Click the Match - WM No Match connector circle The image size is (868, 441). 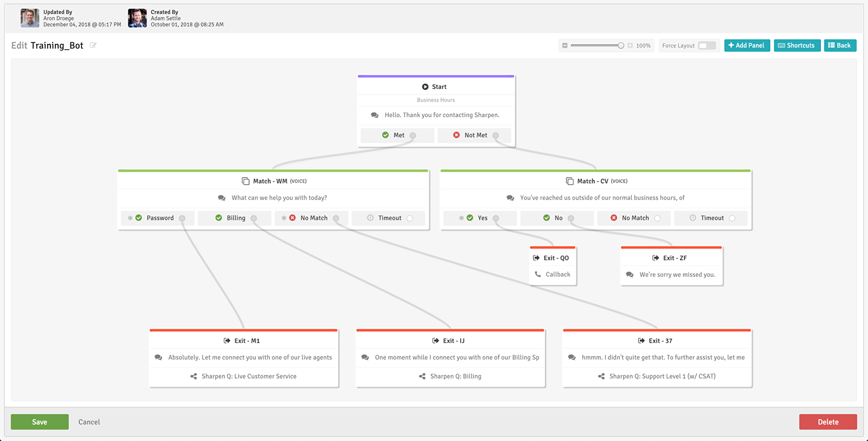(x=336, y=218)
